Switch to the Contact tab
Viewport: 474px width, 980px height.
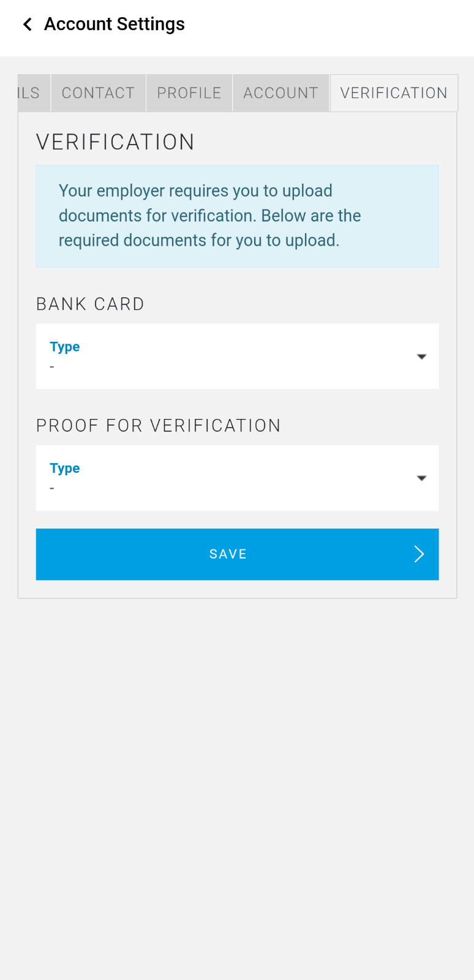coord(98,93)
